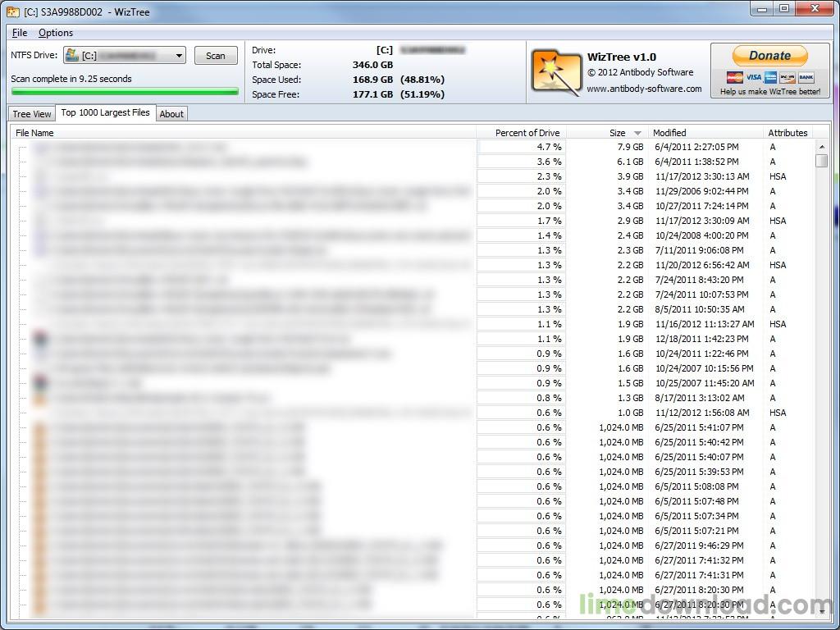Click the WizTree title bar app icon
The image size is (840, 630).
[13, 11]
